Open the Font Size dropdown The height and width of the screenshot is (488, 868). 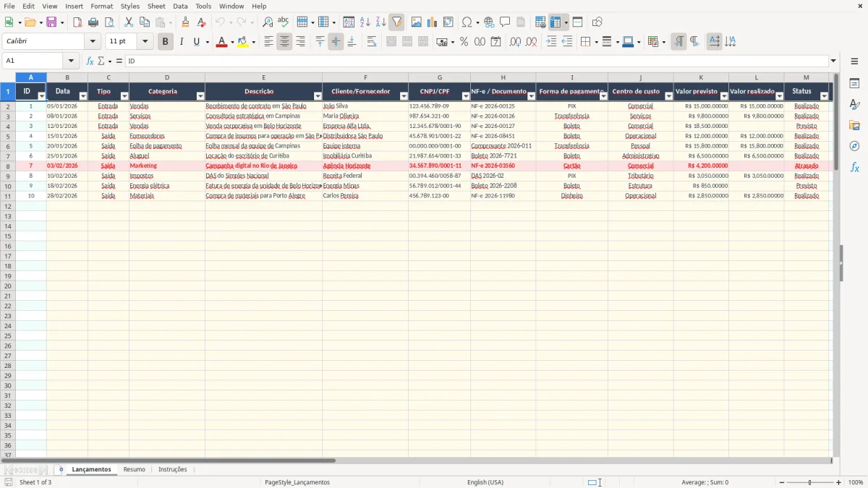coord(145,42)
